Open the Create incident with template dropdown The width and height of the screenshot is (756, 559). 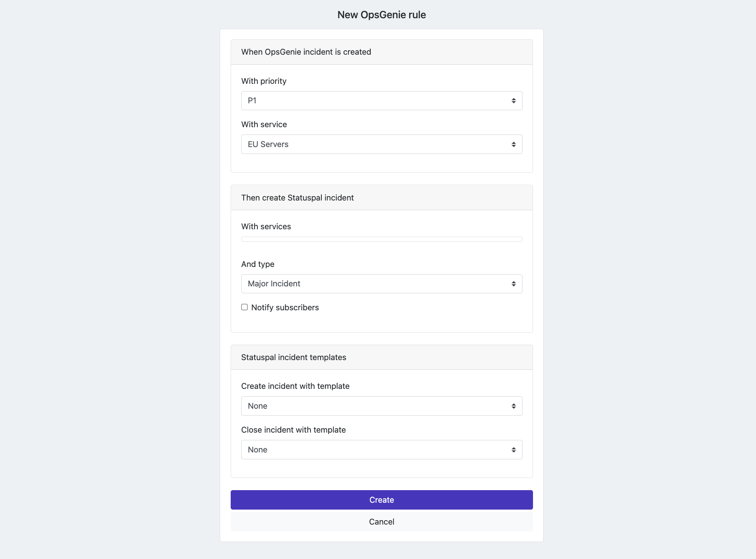coord(382,406)
